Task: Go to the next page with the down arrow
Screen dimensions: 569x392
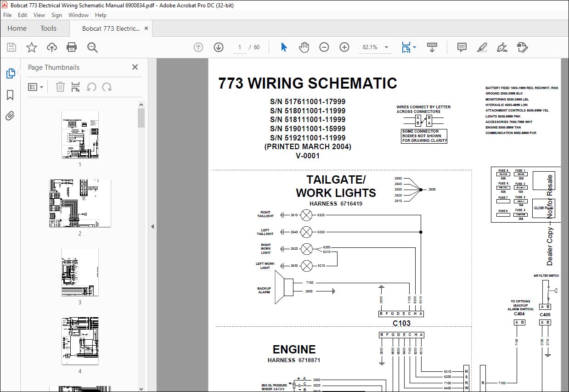Action: 218,47
